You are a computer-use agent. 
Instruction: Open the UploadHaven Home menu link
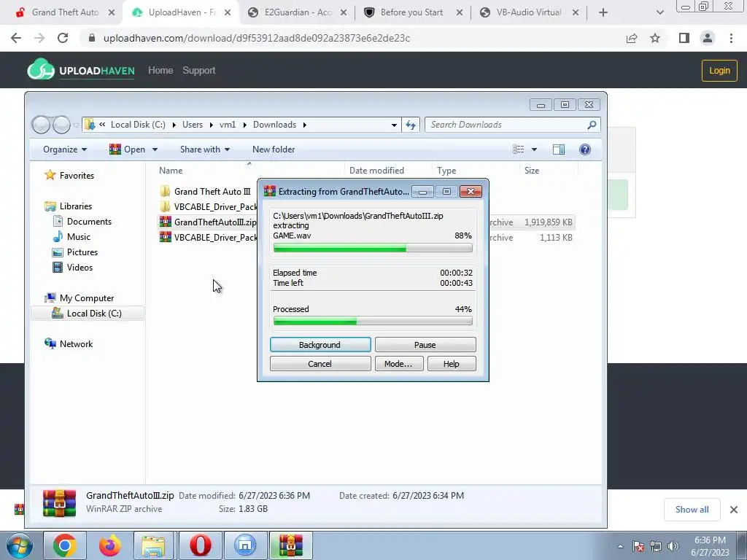pyautogui.click(x=160, y=71)
